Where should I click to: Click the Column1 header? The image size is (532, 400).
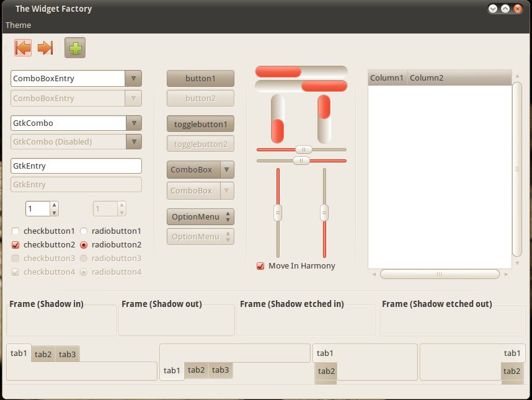click(388, 78)
